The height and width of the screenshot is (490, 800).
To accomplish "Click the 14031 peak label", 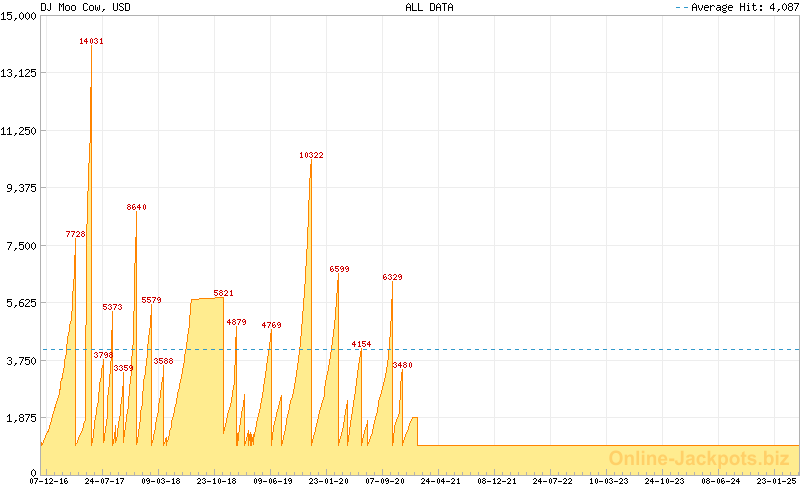I will tap(92, 41).
